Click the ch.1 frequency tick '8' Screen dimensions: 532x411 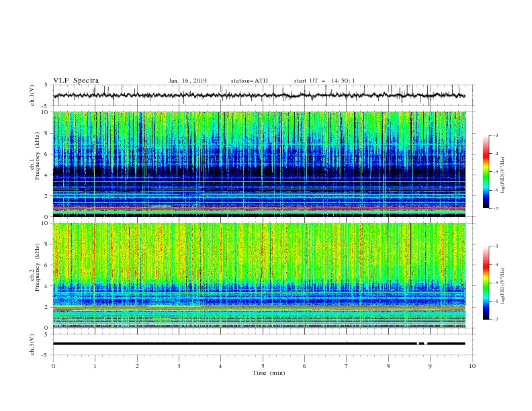(x=46, y=133)
